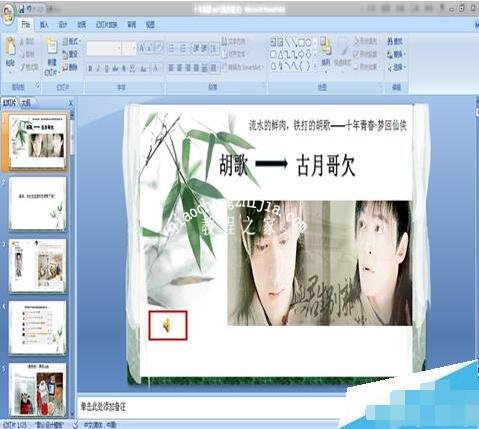Open the Clipboard pane launcher

click(37, 86)
